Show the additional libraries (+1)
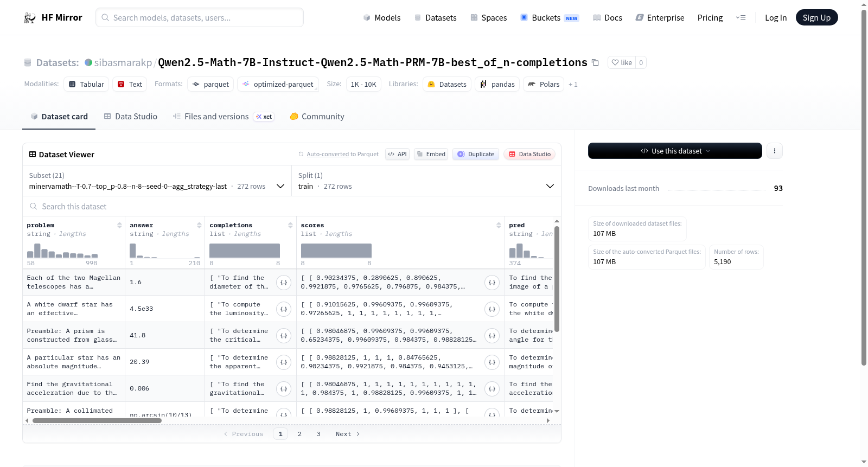The height and width of the screenshot is (467, 868). (x=573, y=85)
